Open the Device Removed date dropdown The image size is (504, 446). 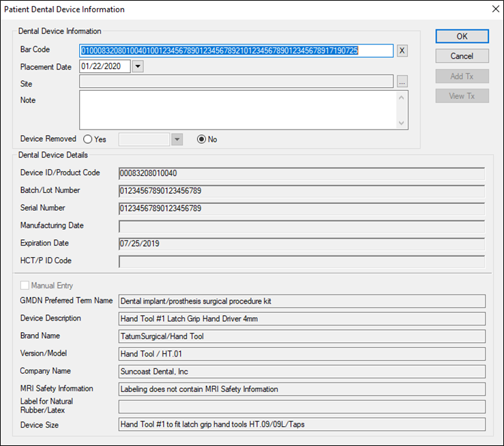pos(177,139)
